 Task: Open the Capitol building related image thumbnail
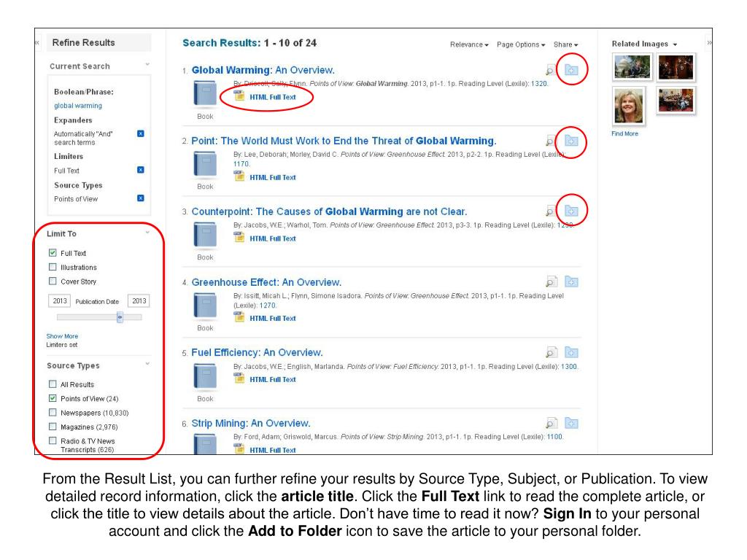[x=632, y=66]
